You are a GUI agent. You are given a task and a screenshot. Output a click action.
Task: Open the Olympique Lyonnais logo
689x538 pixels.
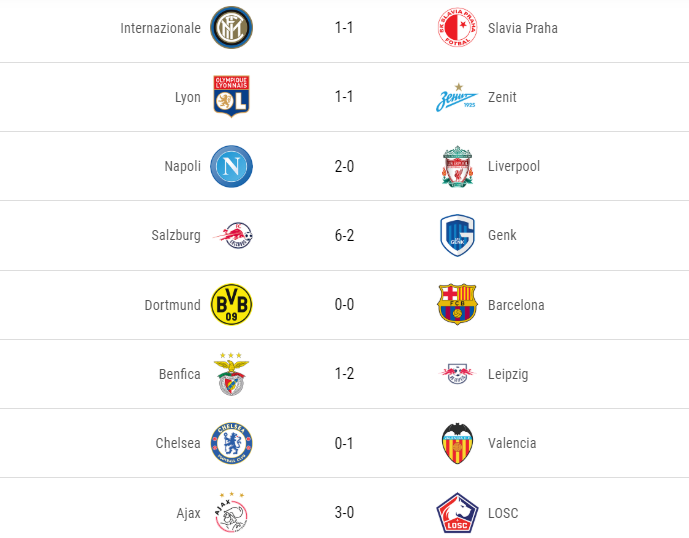tap(231, 96)
